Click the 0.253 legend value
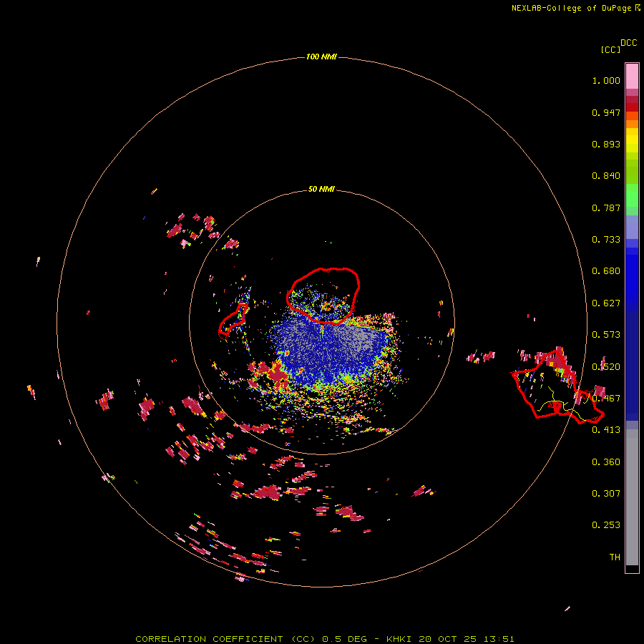 (606, 525)
